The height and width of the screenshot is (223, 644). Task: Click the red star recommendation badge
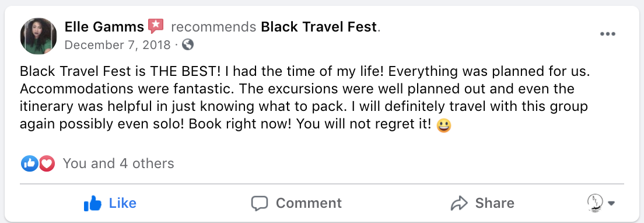[x=156, y=26]
